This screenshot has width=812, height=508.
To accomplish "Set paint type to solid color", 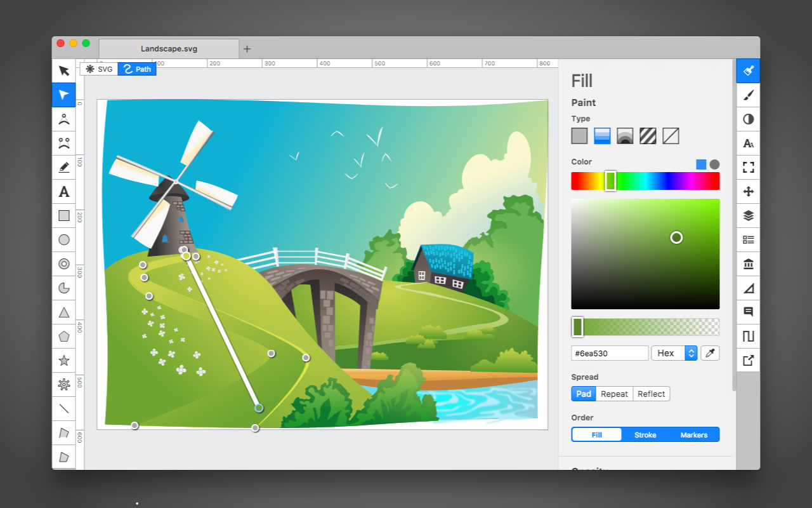I will coord(579,136).
